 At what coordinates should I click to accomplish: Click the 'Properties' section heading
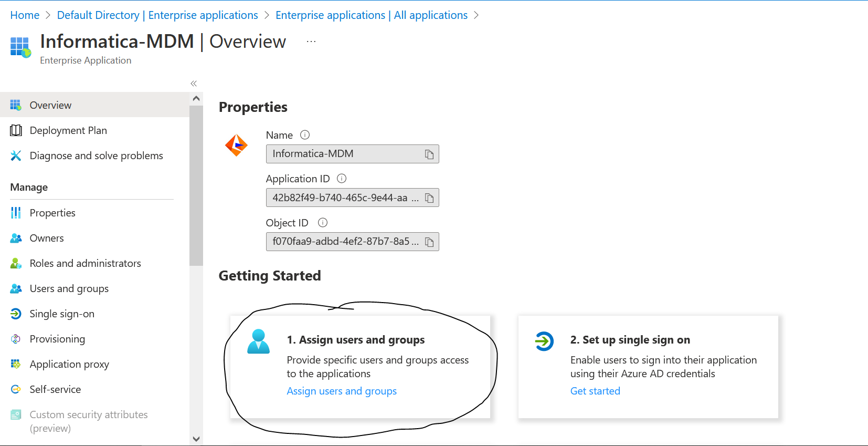pos(253,107)
